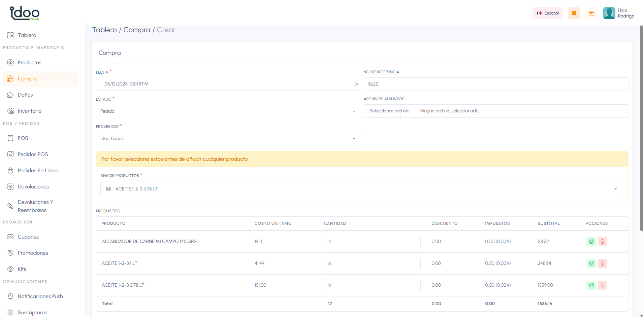Expand the Estado dropdown showing Pedido
Image resolution: width=644 pixels, height=317 pixels.
(228, 111)
